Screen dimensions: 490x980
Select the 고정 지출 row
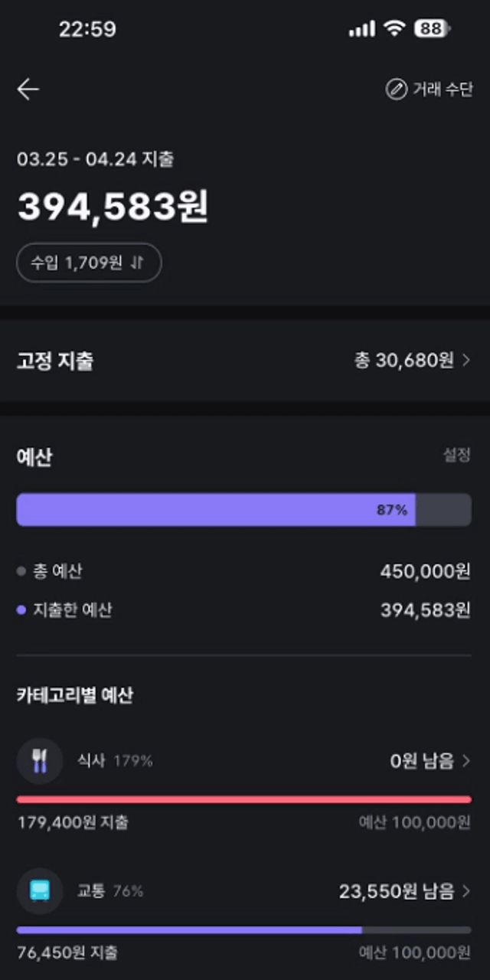coord(245,361)
